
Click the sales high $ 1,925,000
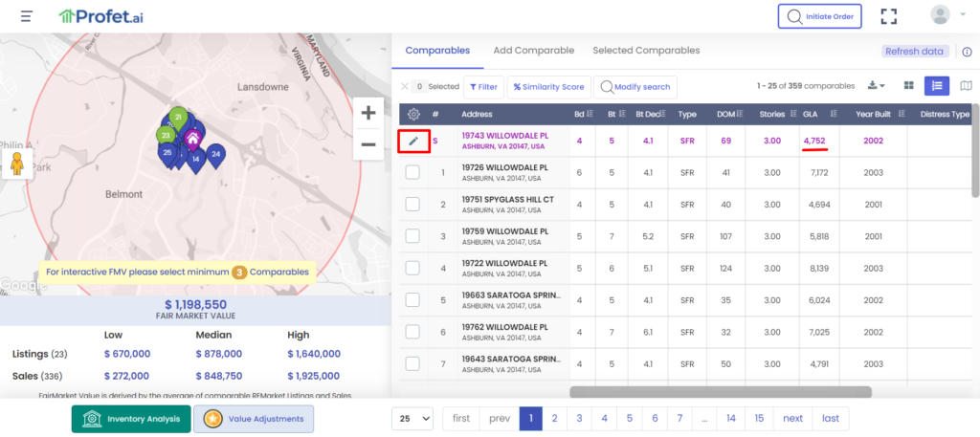314,376
